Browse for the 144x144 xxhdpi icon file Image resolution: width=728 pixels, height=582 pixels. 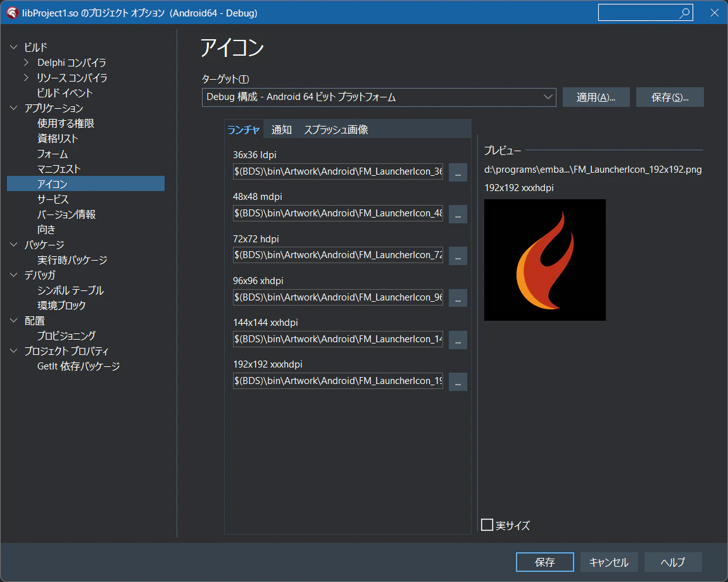pyautogui.click(x=458, y=339)
